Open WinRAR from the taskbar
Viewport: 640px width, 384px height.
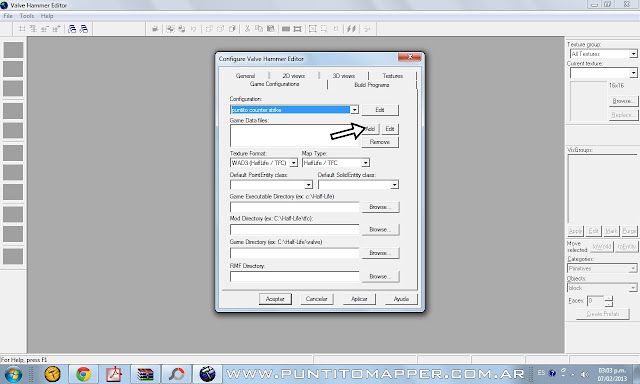tap(145, 373)
